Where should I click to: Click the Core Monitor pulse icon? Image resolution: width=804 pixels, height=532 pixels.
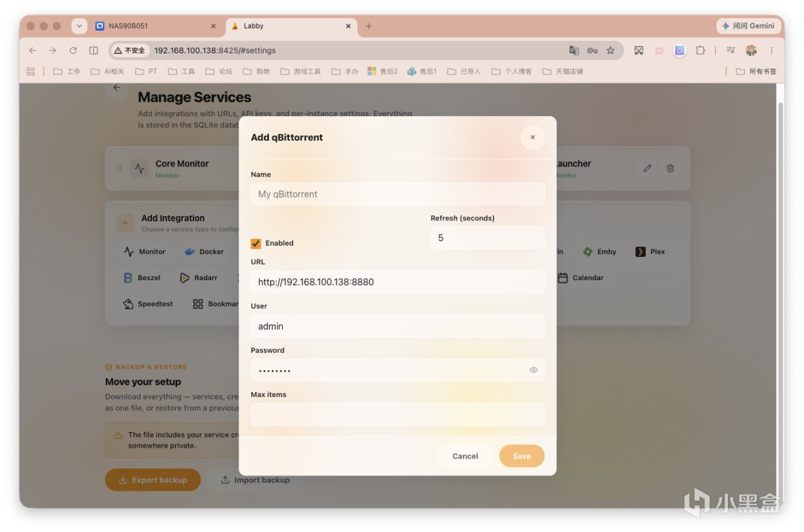coord(139,168)
